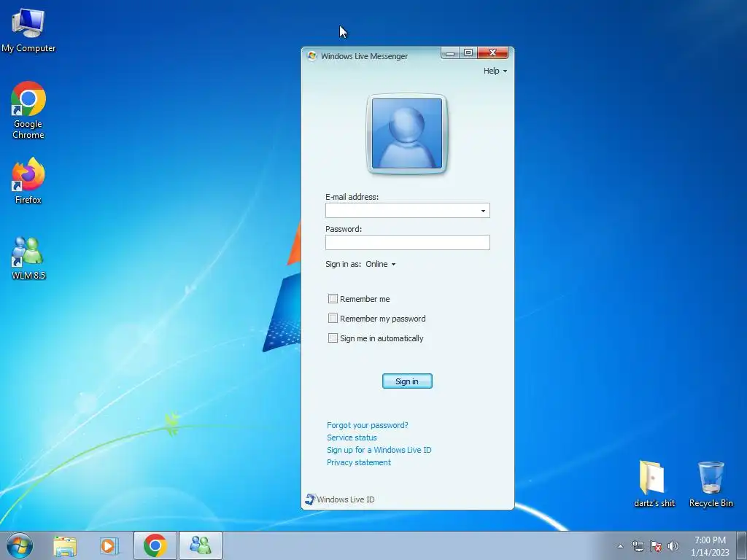Open the Privacy statement link

(359, 462)
